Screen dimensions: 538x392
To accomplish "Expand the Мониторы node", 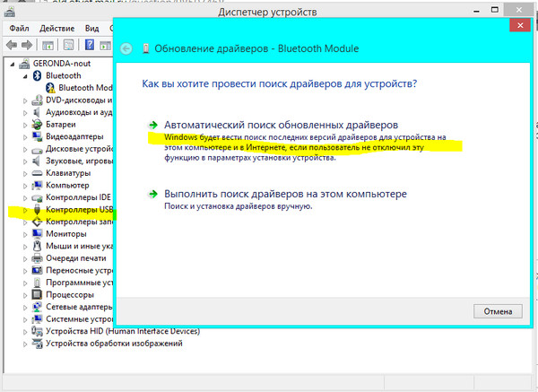I will click(x=25, y=235).
